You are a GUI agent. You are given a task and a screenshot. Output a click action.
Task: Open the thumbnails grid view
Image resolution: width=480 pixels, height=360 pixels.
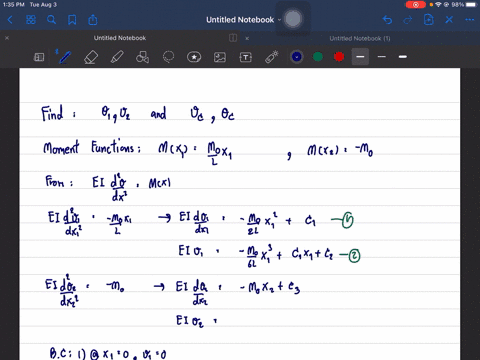31,20
